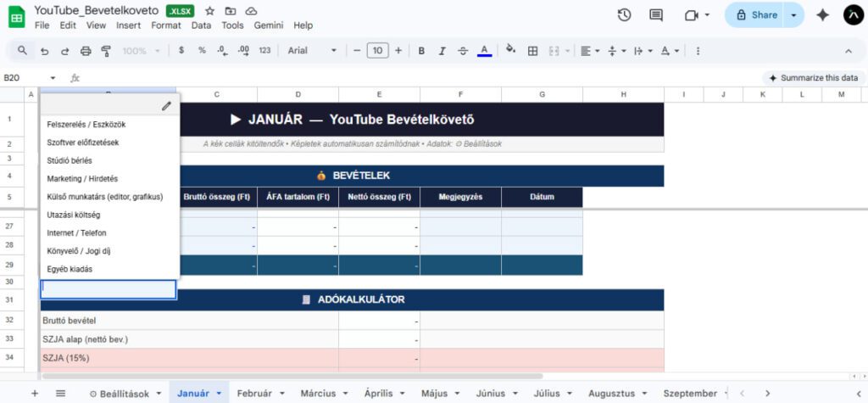868x403 pixels.
Task: Toggle bold formatting
Action: [x=421, y=51]
